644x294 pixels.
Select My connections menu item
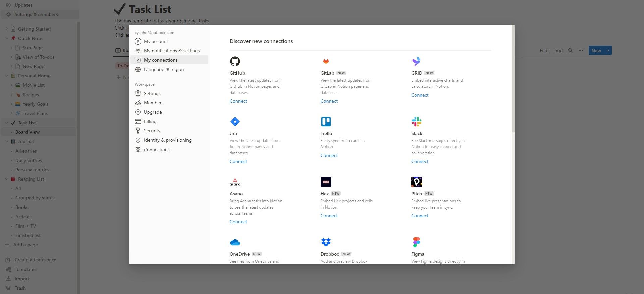click(169, 60)
